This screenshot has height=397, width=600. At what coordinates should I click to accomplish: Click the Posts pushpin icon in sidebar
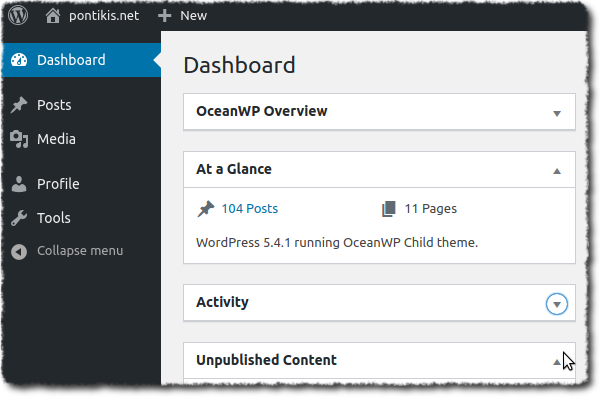[19, 105]
